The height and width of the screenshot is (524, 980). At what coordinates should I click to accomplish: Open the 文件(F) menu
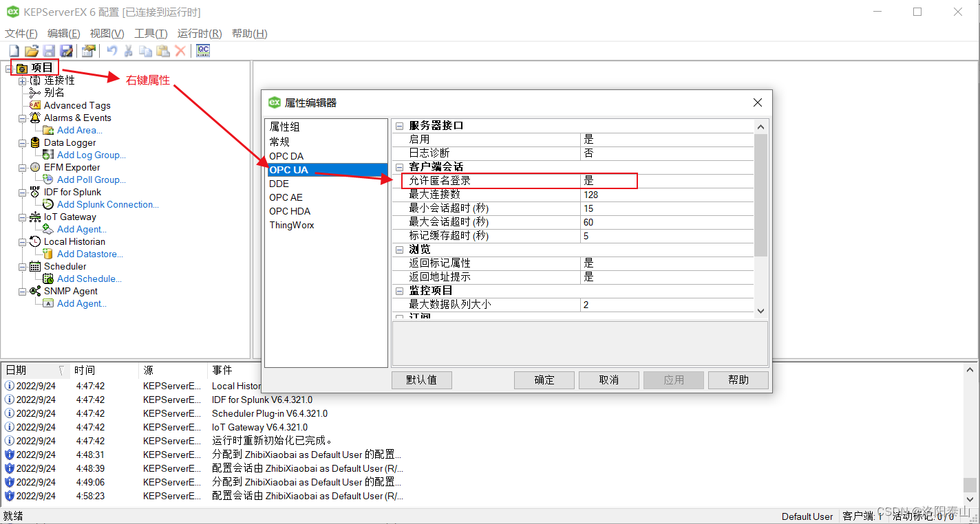[21, 34]
